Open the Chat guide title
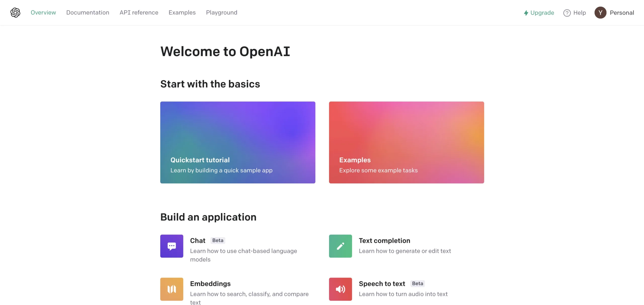Screen dimensions: 644x305 point(197,241)
